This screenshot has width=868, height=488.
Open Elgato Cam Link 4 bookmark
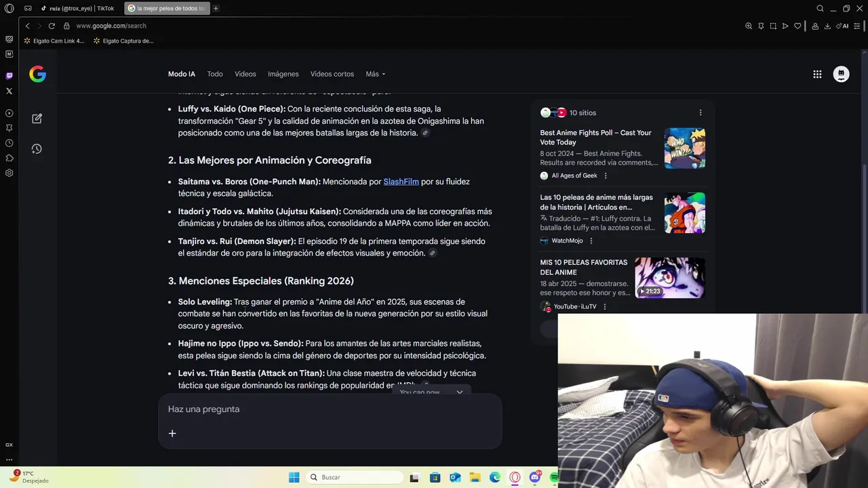[x=54, y=41]
